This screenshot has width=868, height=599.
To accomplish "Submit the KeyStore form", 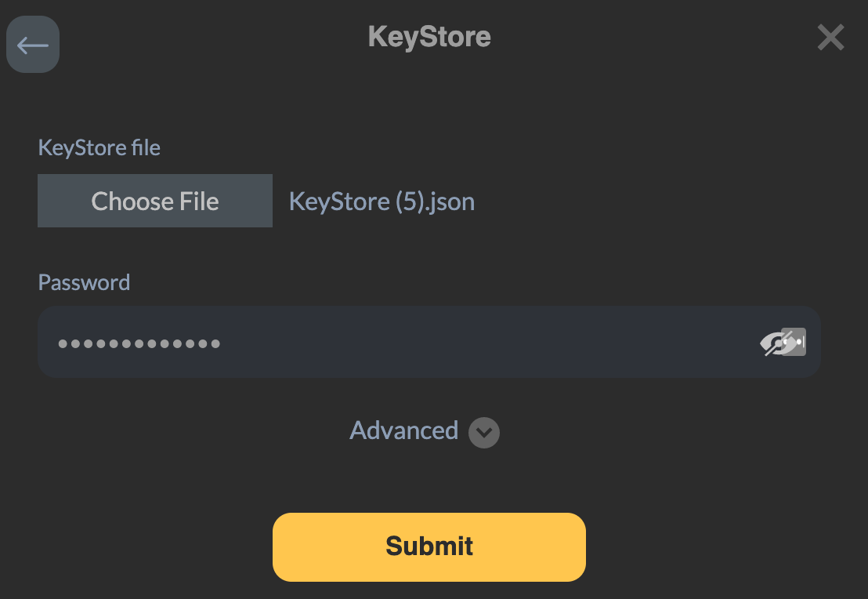I will pyautogui.click(x=429, y=546).
